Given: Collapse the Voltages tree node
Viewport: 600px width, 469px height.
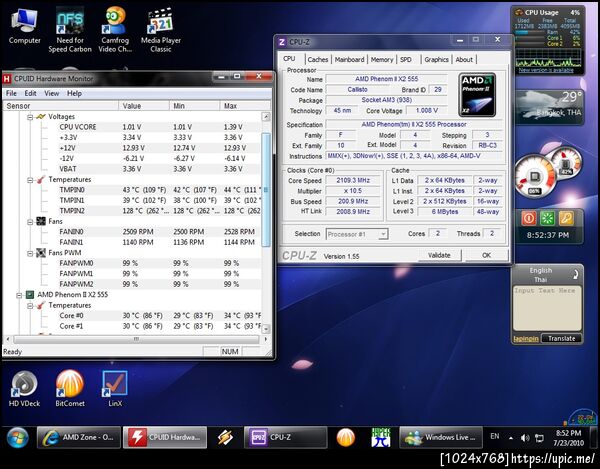Looking at the screenshot, I should tap(30, 117).
